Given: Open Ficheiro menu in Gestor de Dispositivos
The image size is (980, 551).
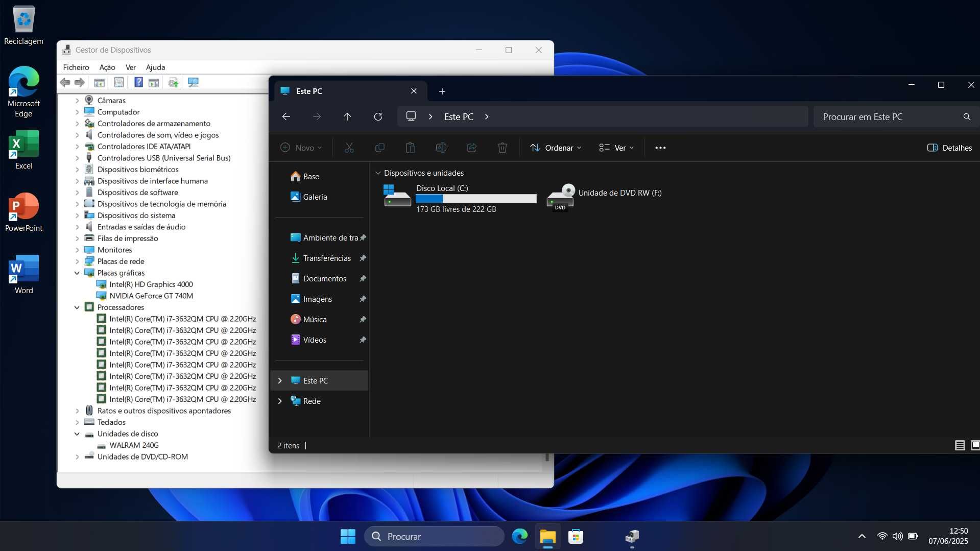Looking at the screenshot, I should coord(76,67).
